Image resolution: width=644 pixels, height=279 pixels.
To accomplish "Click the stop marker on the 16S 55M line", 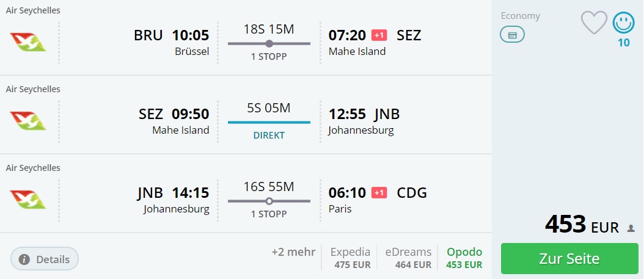I will pos(269,201).
